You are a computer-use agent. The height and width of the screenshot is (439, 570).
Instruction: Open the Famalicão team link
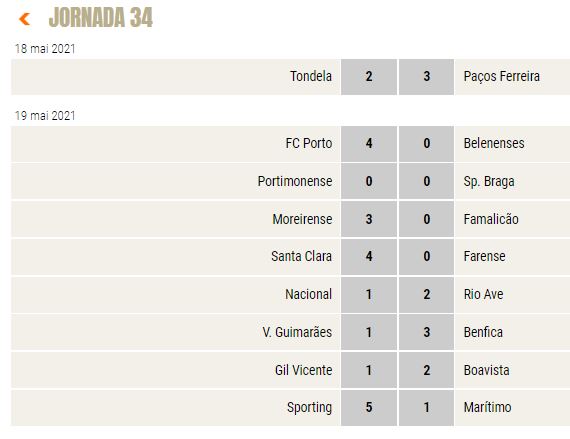(x=491, y=219)
